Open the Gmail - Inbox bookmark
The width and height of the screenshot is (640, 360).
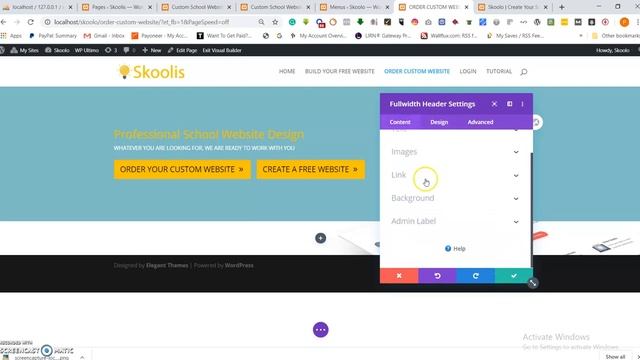click(104, 36)
